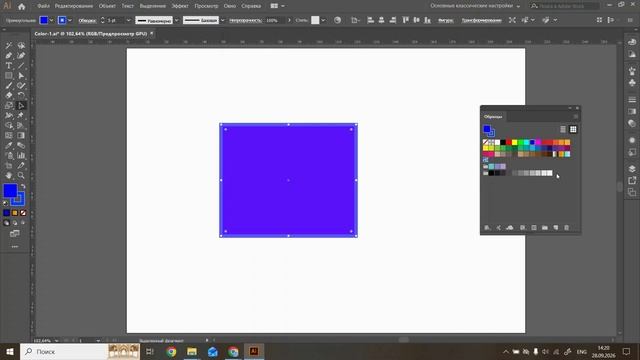
Task: Set the None paint mode in the toolbar
Action: 23,213
